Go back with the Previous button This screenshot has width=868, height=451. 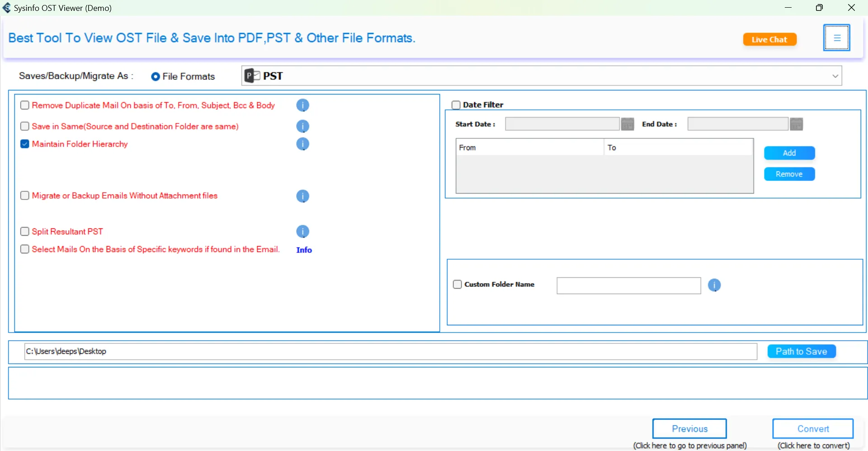click(689, 428)
